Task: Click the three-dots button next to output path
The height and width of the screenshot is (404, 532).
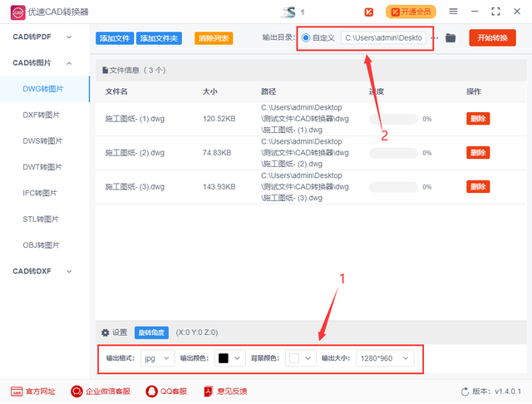Action: [x=435, y=38]
